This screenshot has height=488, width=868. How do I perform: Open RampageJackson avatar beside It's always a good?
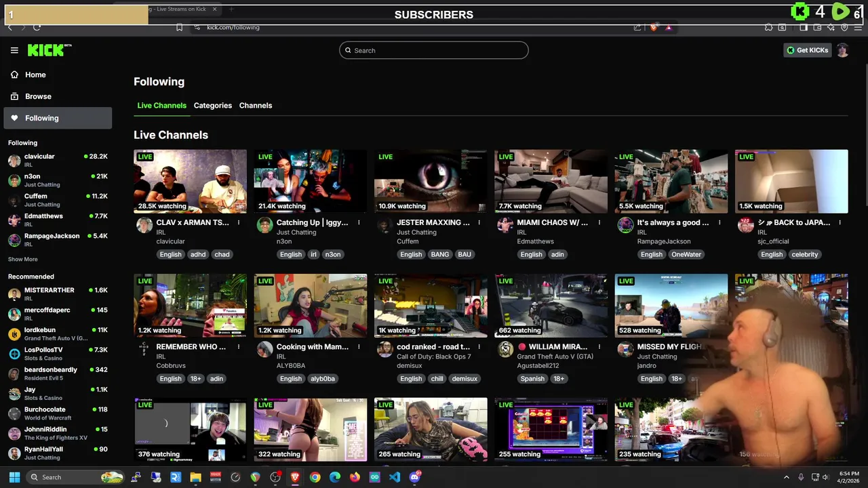[x=625, y=225]
